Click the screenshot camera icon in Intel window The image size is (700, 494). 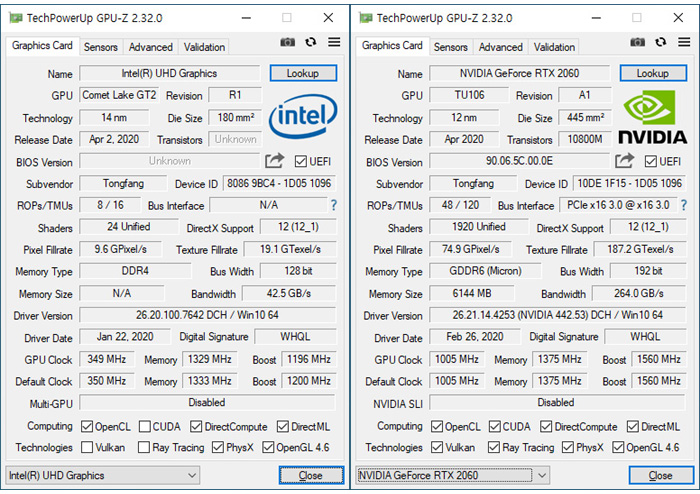coord(288,43)
